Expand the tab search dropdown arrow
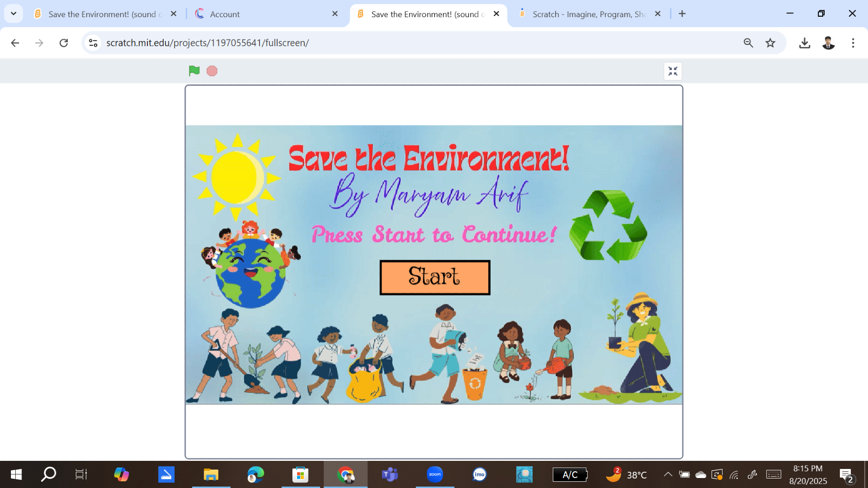Screen dimensions: 868x488 pos(13,14)
